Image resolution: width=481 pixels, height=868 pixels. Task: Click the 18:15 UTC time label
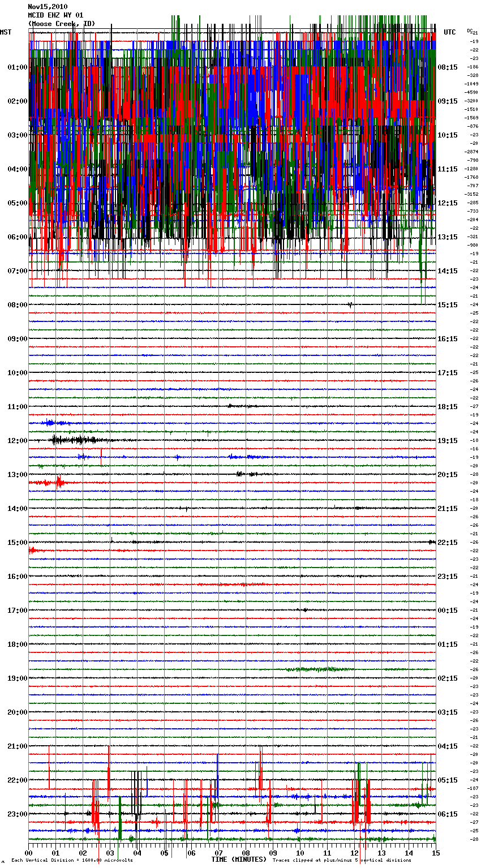click(448, 407)
